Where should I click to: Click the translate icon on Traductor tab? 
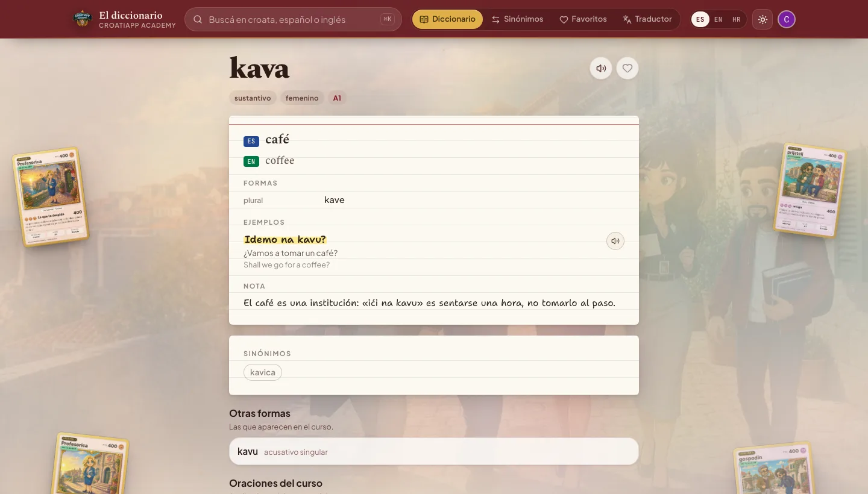click(627, 19)
